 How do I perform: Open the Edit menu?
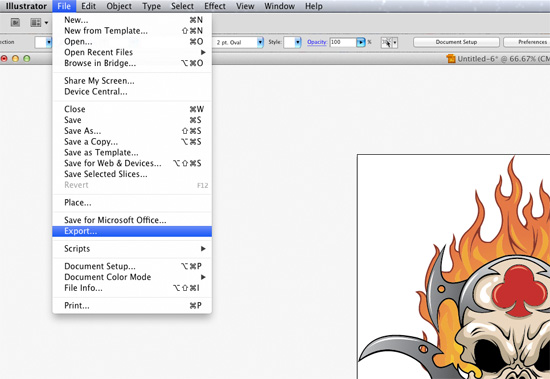(88, 6)
